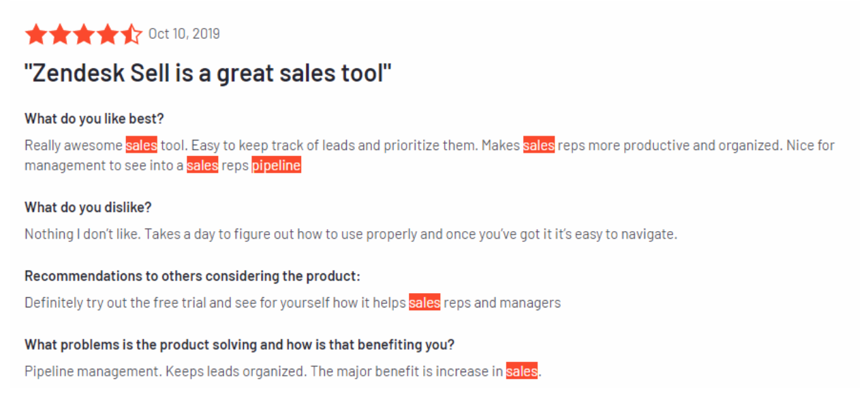Click highlighted "sales" after "see into a"
The width and height of the screenshot is (868, 394).
click(202, 166)
